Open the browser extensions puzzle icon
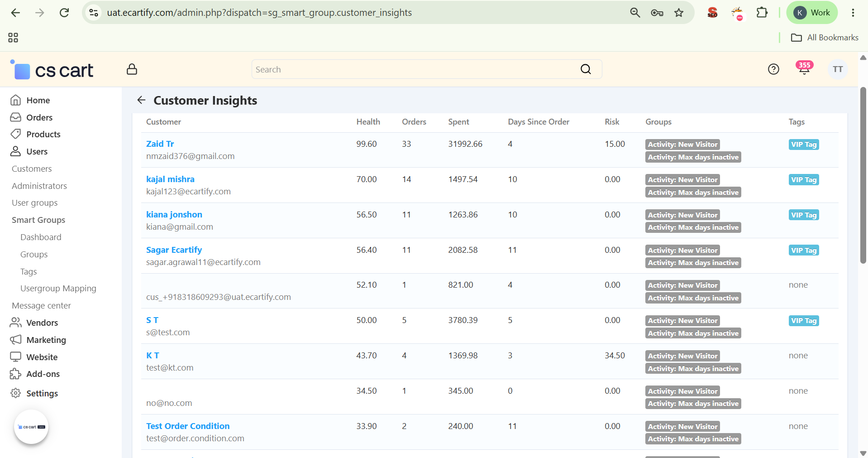Screen dimensions: 868x458 (x=762, y=13)
